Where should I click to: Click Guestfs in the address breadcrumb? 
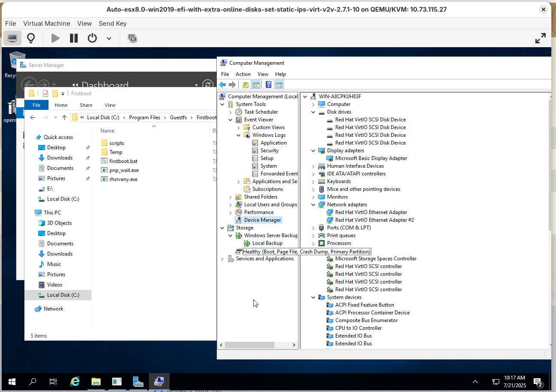pos(178,118)
